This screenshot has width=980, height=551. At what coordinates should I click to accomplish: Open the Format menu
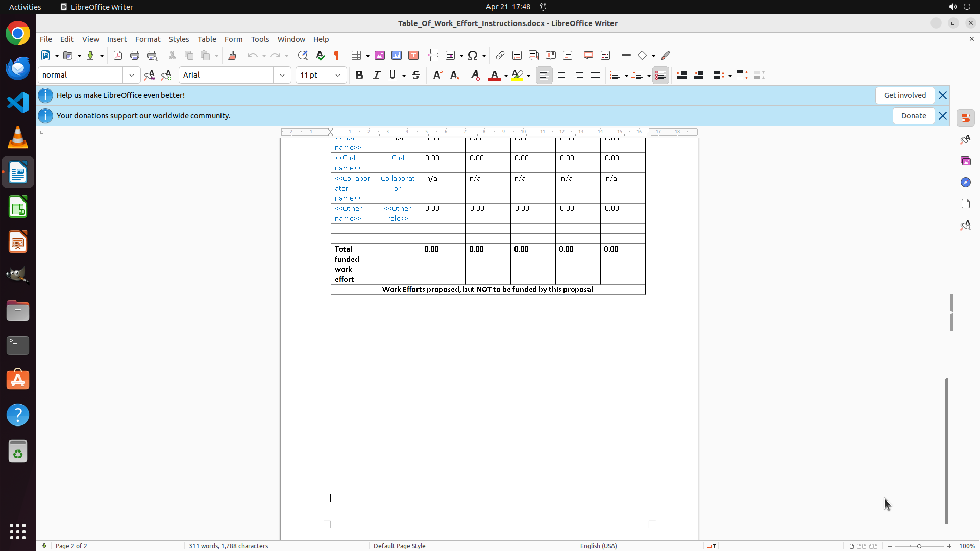pos(148,39)
